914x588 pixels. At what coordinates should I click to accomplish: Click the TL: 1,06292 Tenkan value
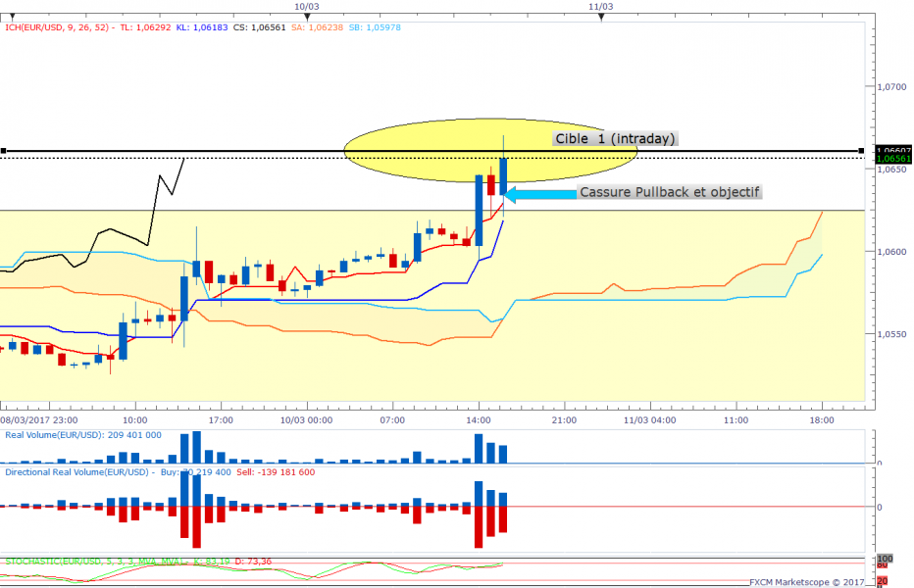click(145, 27)
